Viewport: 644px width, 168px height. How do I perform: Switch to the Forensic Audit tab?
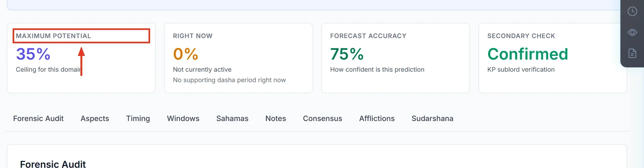(x=38, y=119)
